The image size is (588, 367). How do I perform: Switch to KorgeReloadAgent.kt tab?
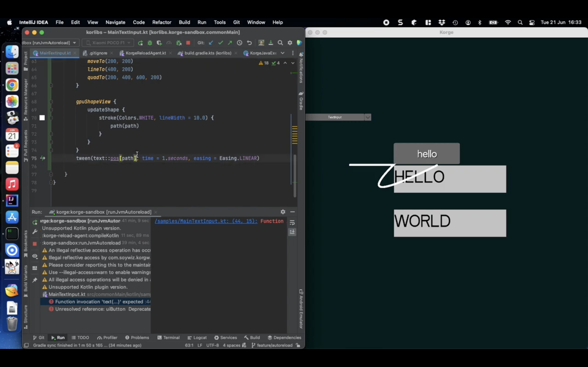click(145, 53)
